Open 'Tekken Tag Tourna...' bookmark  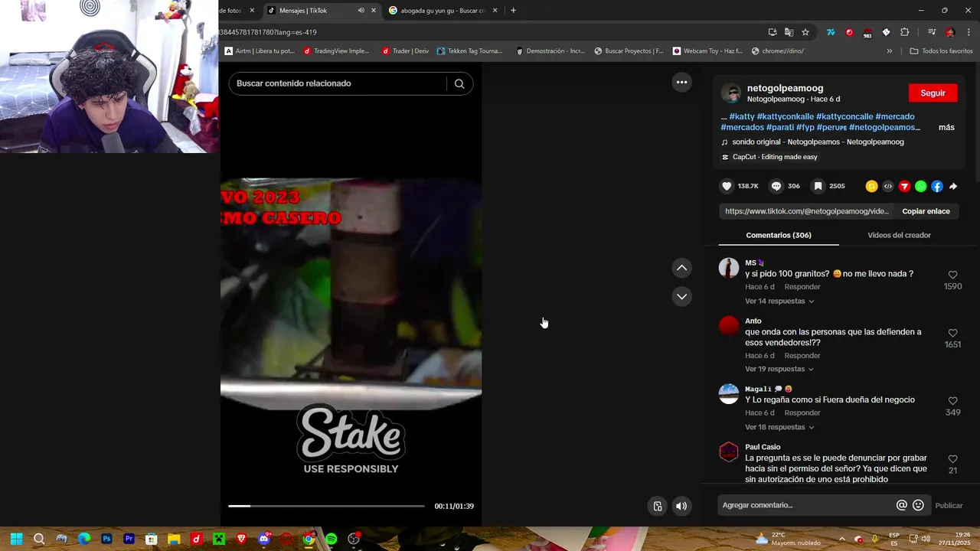pyautogui.click(x=469, y=51)
